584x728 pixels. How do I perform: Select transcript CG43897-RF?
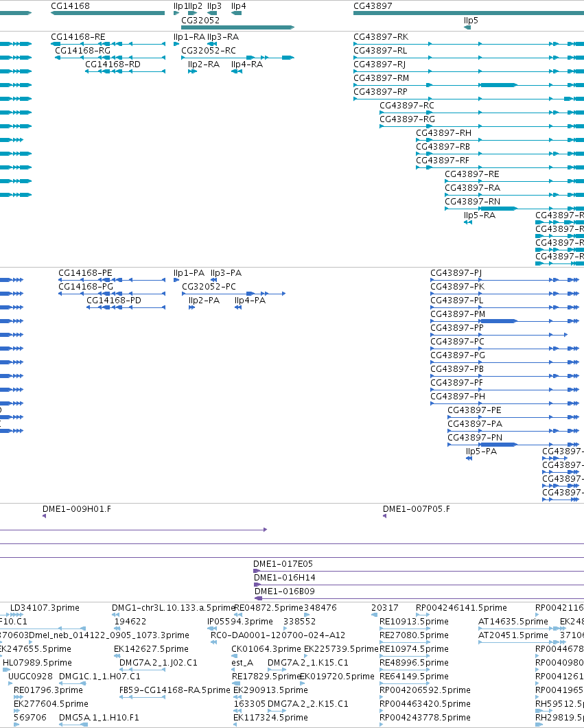(443, 160)
